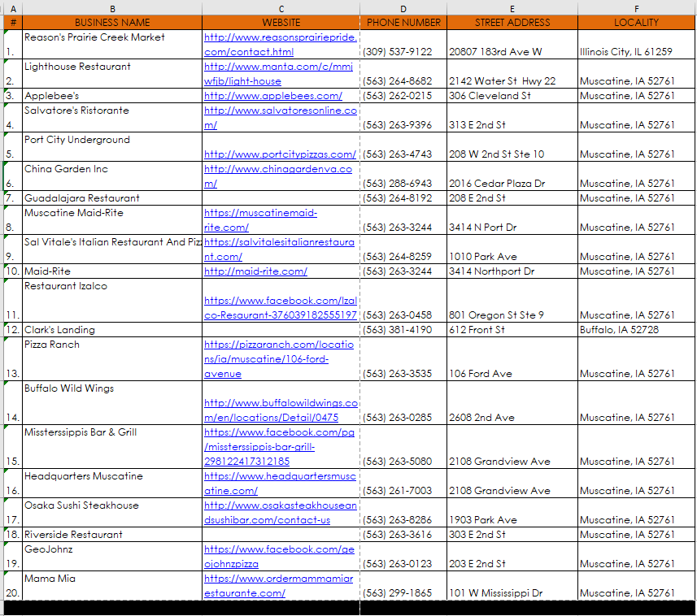Select the Headquarters Muscatine cell
697x616 pixels.
click(112, 484)
